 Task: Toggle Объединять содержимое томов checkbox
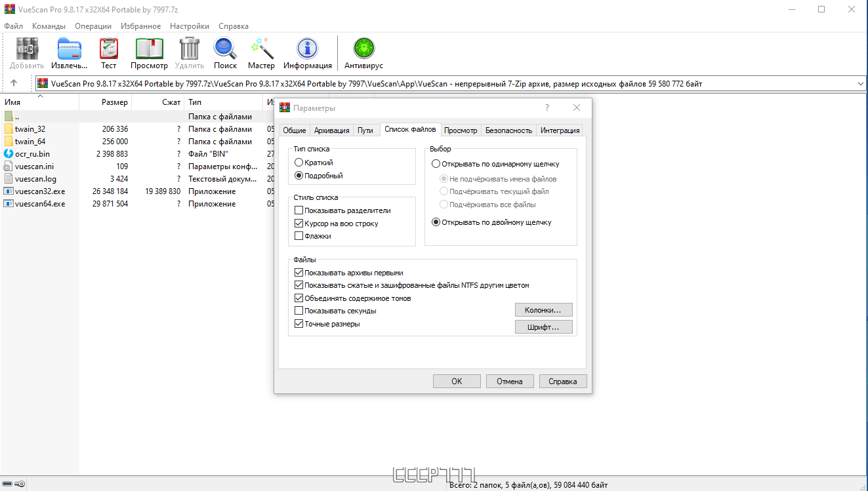point(299,298)
